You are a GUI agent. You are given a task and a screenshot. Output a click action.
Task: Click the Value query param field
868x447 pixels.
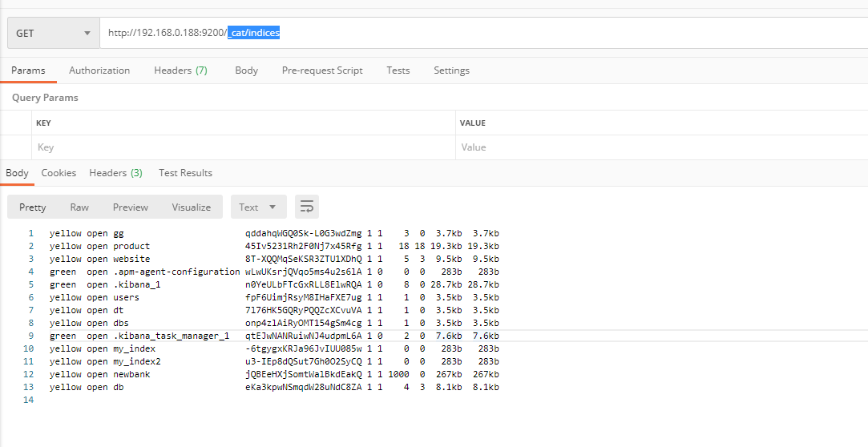coord(662,147)
